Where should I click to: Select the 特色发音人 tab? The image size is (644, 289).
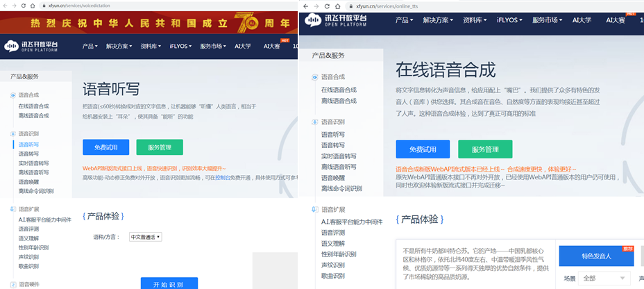(x=597, y=256)
